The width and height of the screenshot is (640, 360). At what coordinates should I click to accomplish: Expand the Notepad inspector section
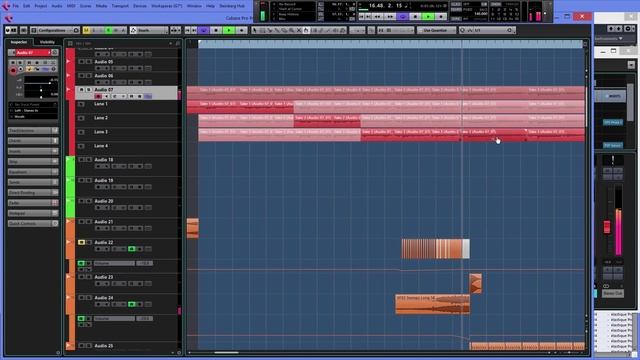(x=33, y=213)
